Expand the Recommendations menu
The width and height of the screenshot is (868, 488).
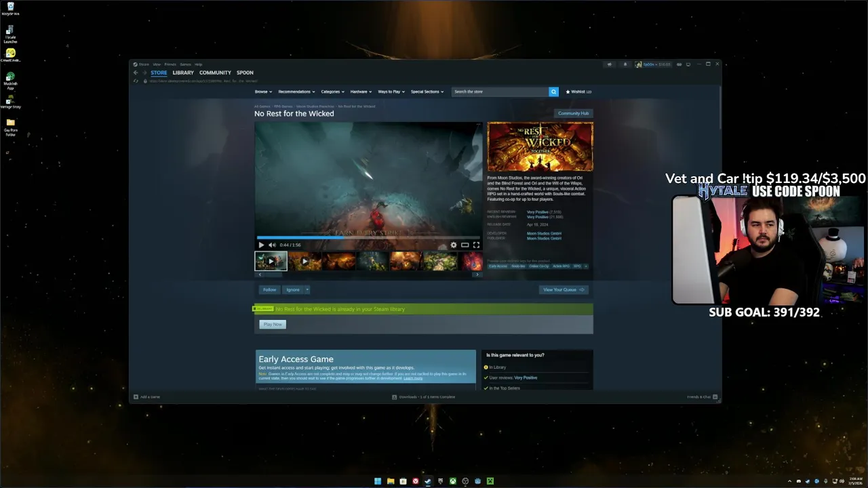point(296,91)
